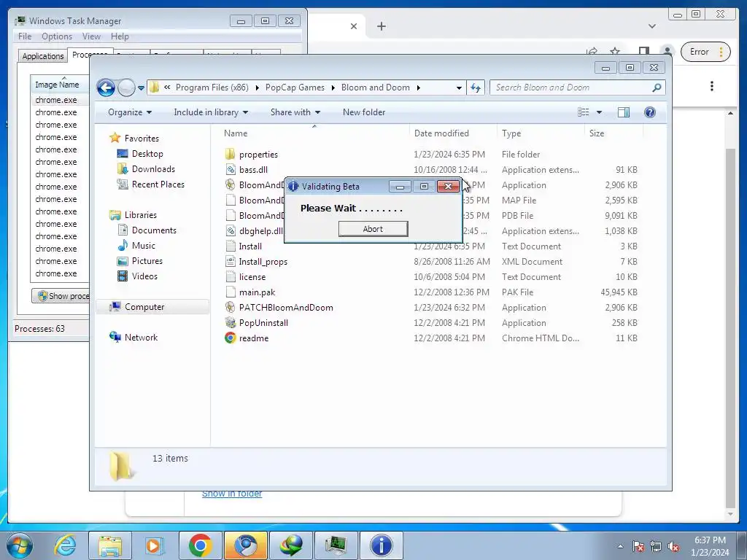Select the dbghelp.dll file icon
Image resolution: width=747 pixels, height=560 pixels.
(230, 231)
